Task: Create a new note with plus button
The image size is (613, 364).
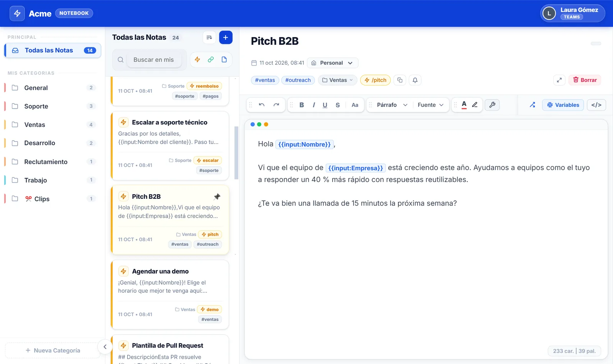Action: click(x=226, y=38)
